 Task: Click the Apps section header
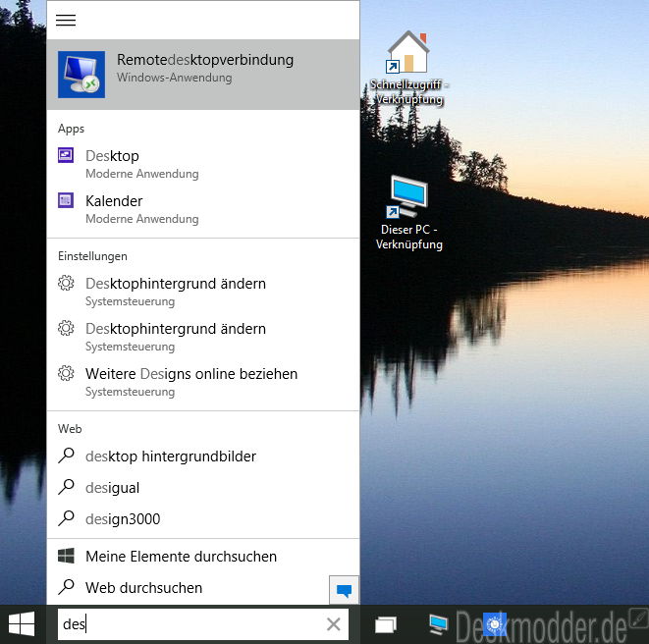[x=72, y=129]
